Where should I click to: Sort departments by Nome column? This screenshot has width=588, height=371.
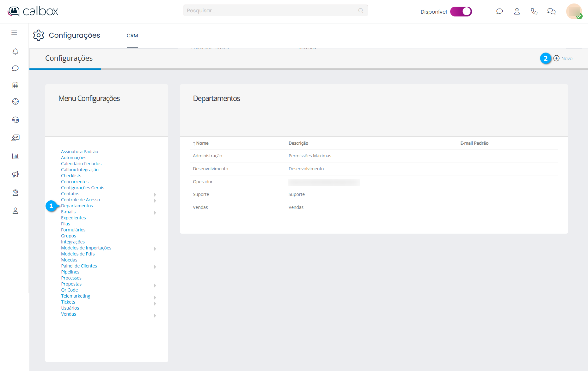(202, 143)
